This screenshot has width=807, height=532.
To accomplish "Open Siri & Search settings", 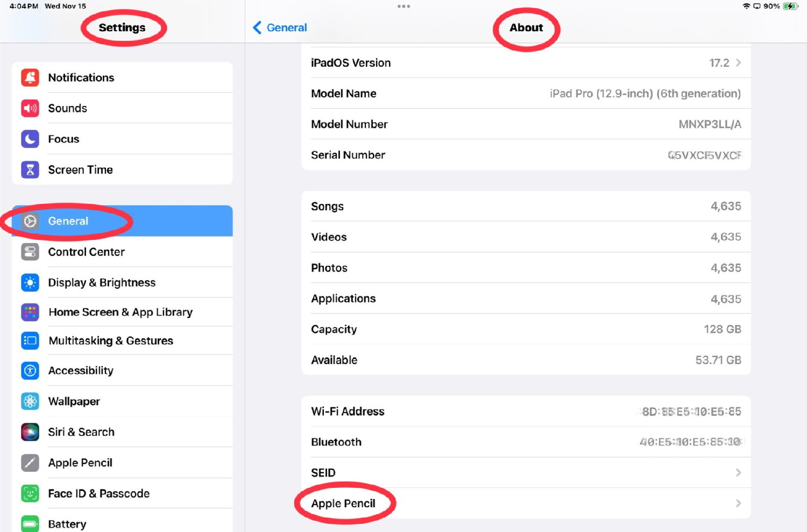I will click(x=122, y=432).
